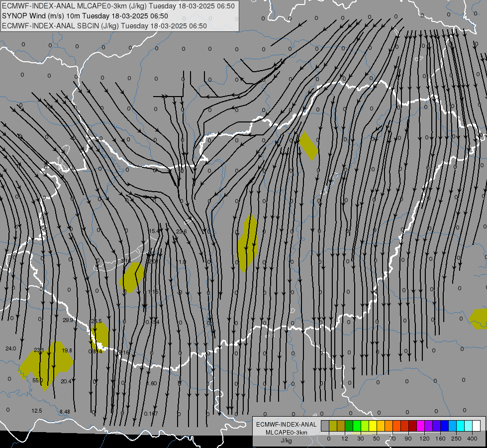Image resolution: width=487 pixels, height=448 pixels.
Task: Click legend scale label 50
Action: (x=377, y=439)
